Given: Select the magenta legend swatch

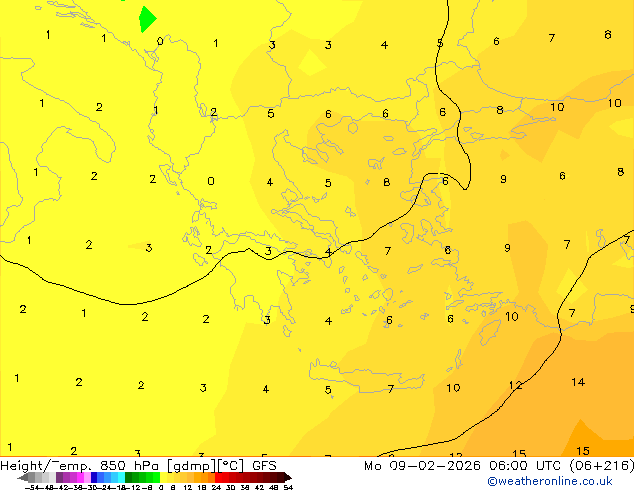Looking at the screenshot, I should coord(80,477).
